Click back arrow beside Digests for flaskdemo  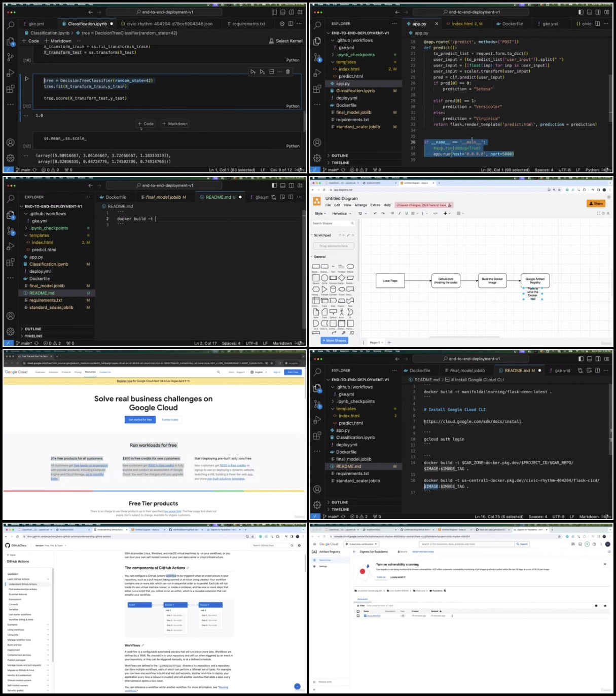pyautogui.click(x=353, y=552)
